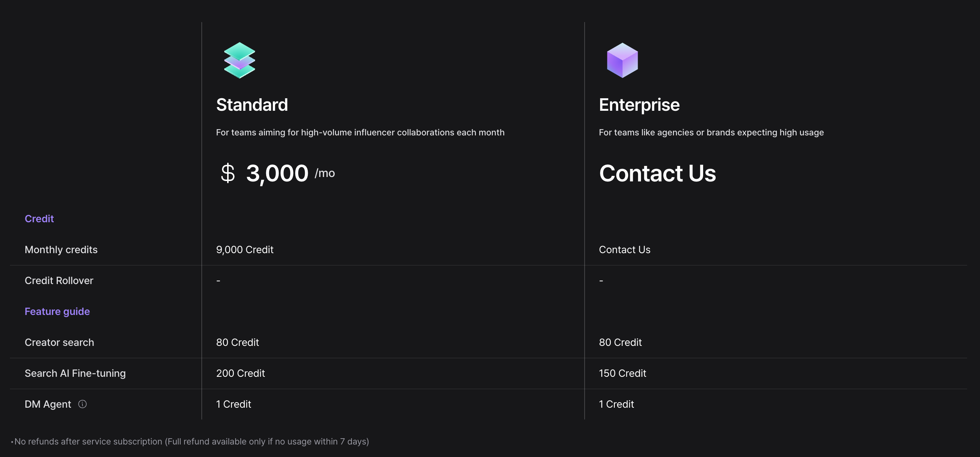This screenshot has height=457, width=980.
Task: Click the Credit section label
Action: click(39, 219)
